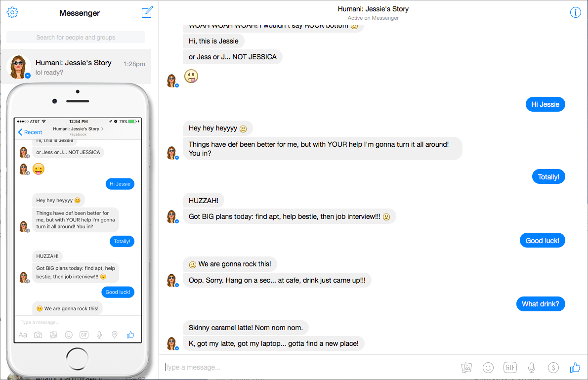
Task: Open Messenger settings gear
Action: coord(12,12)
